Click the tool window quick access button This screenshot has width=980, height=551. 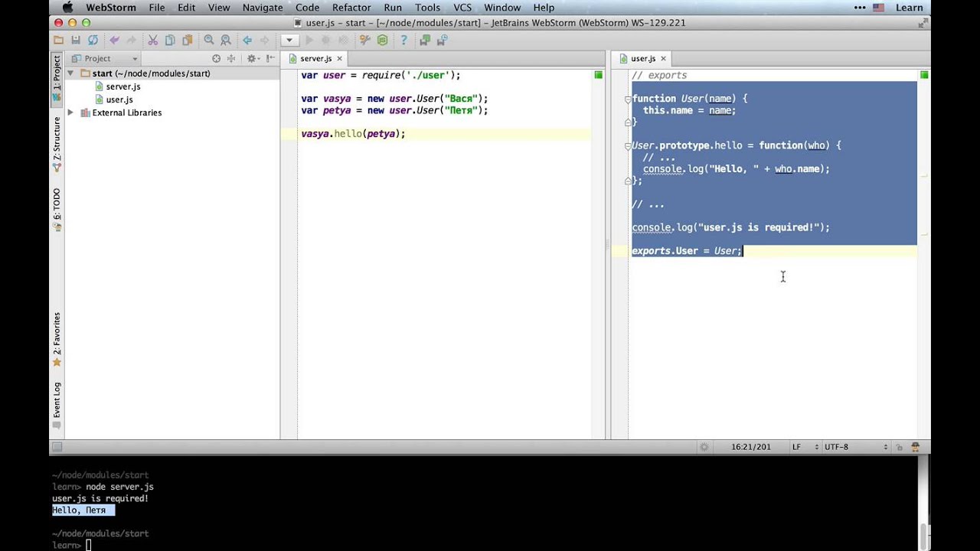coord(57,447)
